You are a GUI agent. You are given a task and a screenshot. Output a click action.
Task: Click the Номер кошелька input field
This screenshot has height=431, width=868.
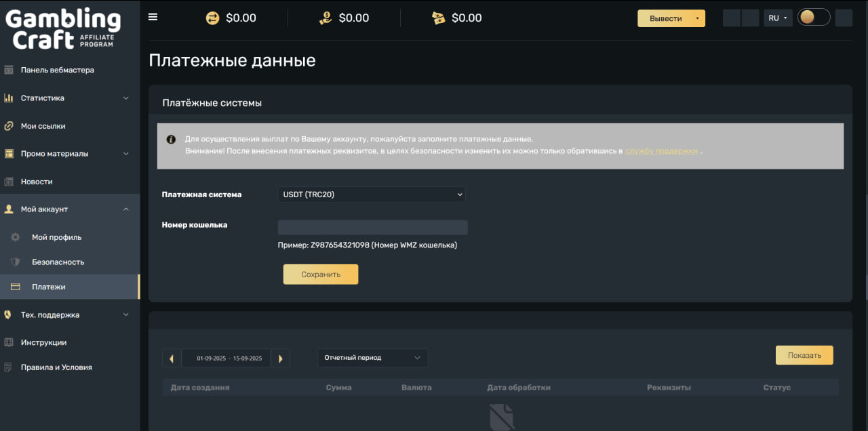(x=372, y=228)
